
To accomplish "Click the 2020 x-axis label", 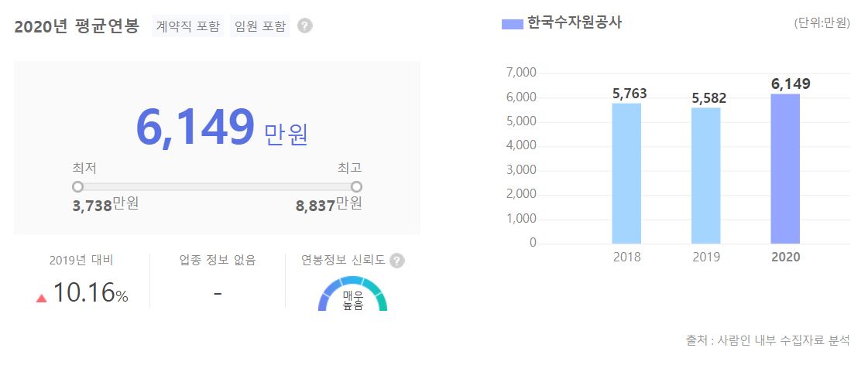I will tap(785, 258).
